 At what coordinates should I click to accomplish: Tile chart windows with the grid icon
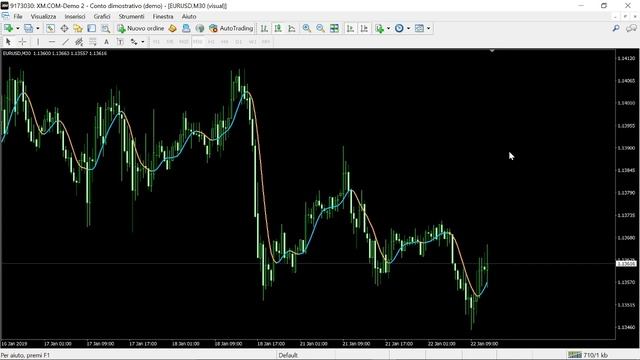pos(334,28)
